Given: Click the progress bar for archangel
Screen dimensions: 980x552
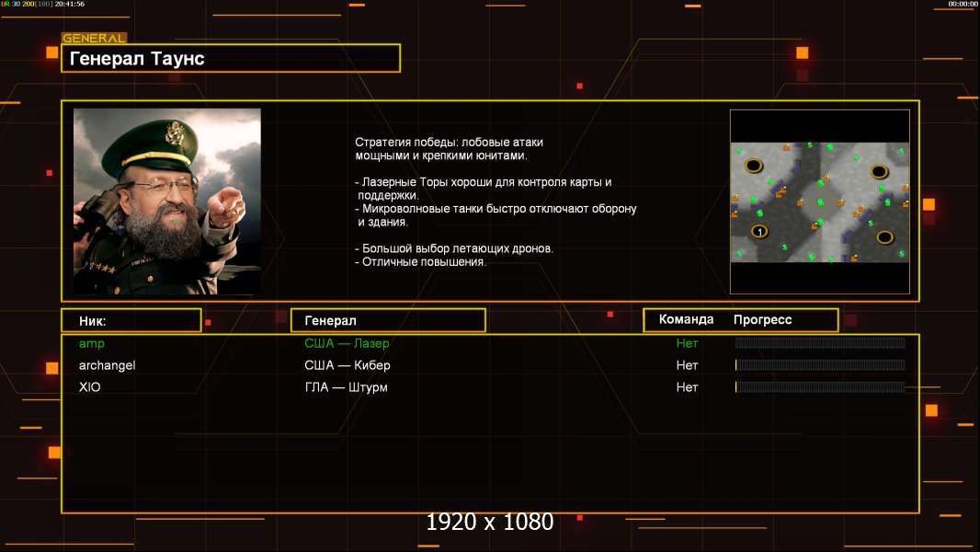Looking at the screenshot, I should pyautogui.click(x=820, y=365).
